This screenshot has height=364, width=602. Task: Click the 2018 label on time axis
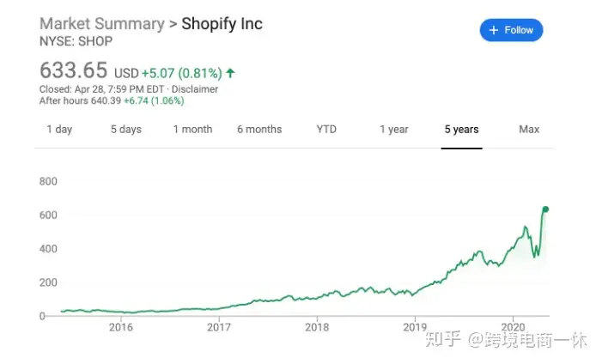[317, 327]
